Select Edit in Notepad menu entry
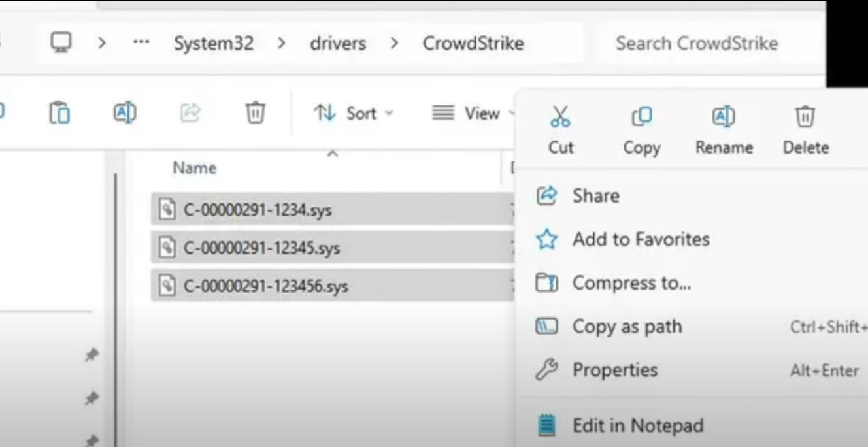 coord(693,425)
